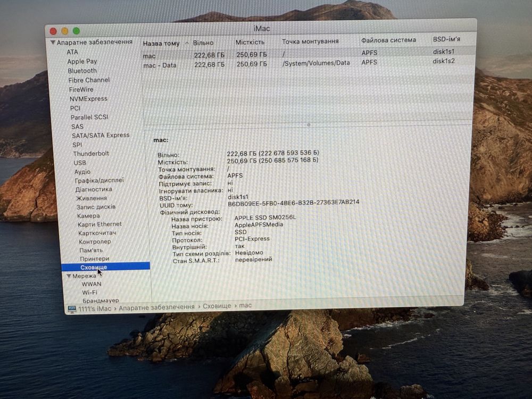Click the 1111's iMac computer icon
Viewport: 532px width, 399px height.
(72, 309)
